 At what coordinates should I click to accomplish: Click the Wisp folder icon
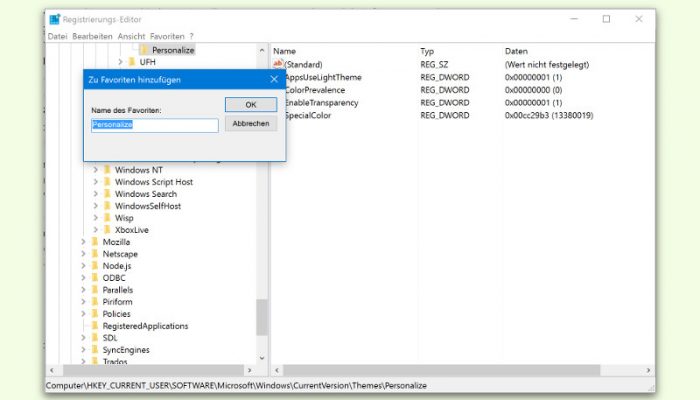click(x=107, y=218)
